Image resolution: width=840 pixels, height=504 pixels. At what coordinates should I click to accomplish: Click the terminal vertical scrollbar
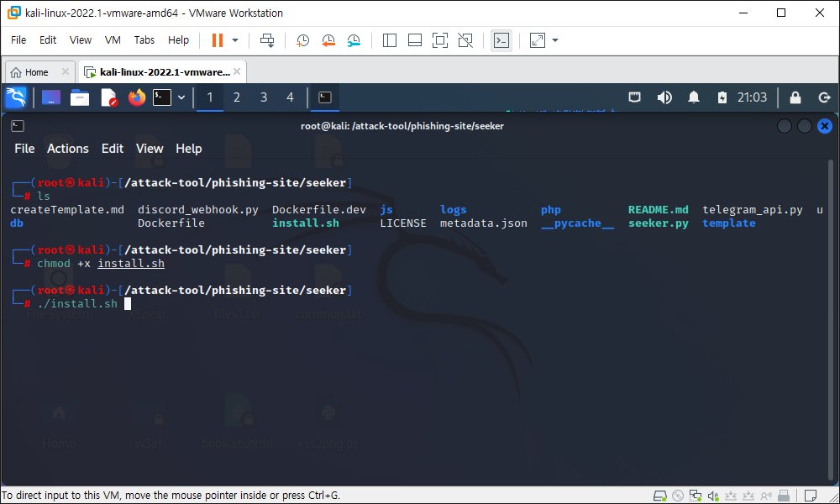click(831, 322)
